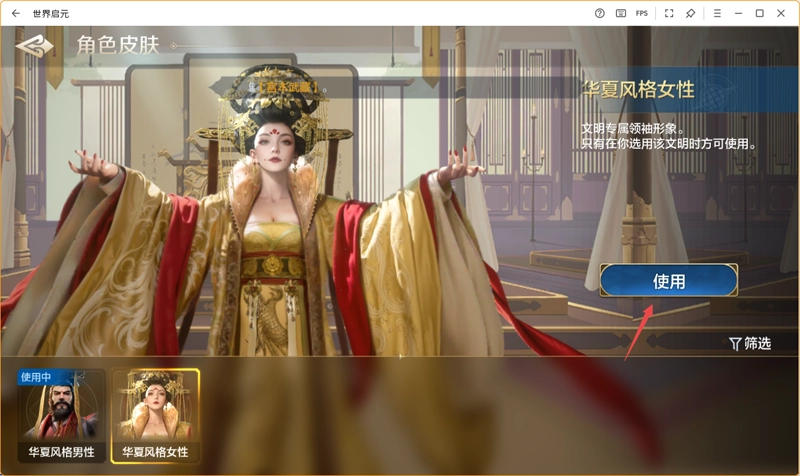Open the help question mark icon
The height and width of the screenshot is (476, 800).
coord(599,13)
